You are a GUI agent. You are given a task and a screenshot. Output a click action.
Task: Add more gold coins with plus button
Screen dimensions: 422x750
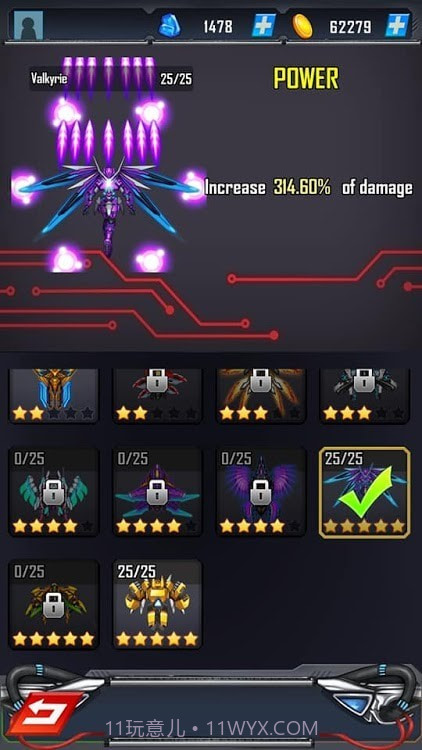click(397, 26)
